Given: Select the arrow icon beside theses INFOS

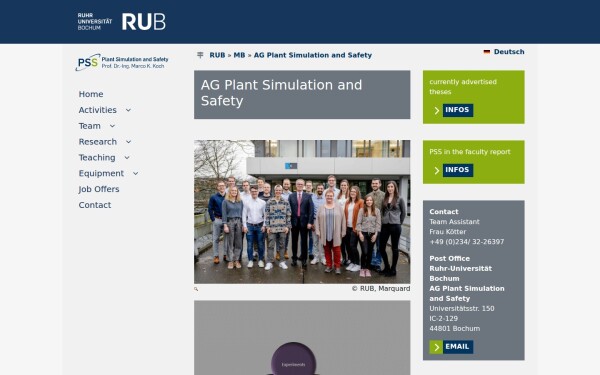Looking at the screenshot, I should pyautogui.click(x=437, y=110).
